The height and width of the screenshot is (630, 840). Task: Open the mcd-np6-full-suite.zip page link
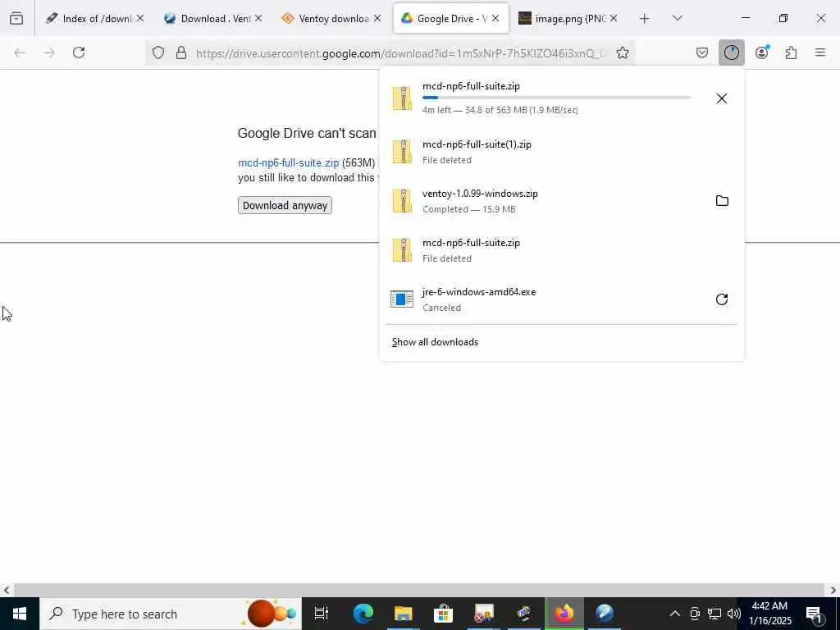point(288,162)
